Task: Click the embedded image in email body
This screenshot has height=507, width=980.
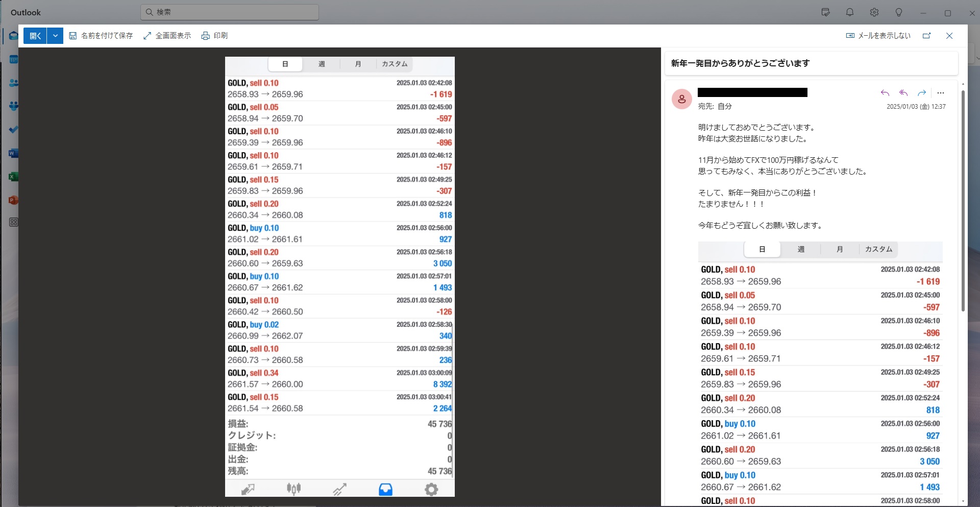Action: 820,373
